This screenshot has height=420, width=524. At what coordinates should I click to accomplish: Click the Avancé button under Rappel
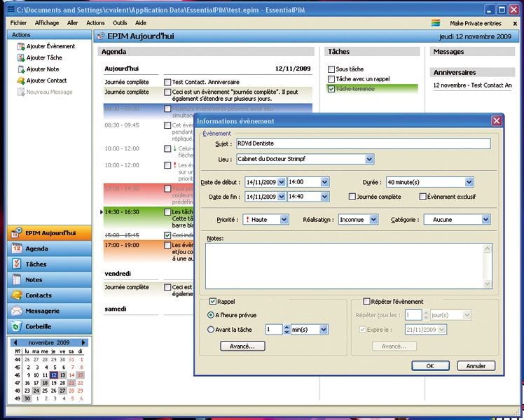(242, 346)
